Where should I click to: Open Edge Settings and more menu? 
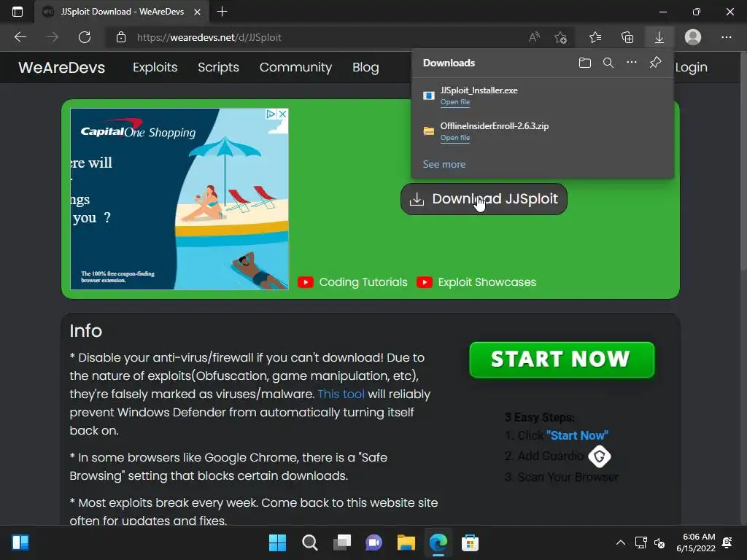(726, 37)
